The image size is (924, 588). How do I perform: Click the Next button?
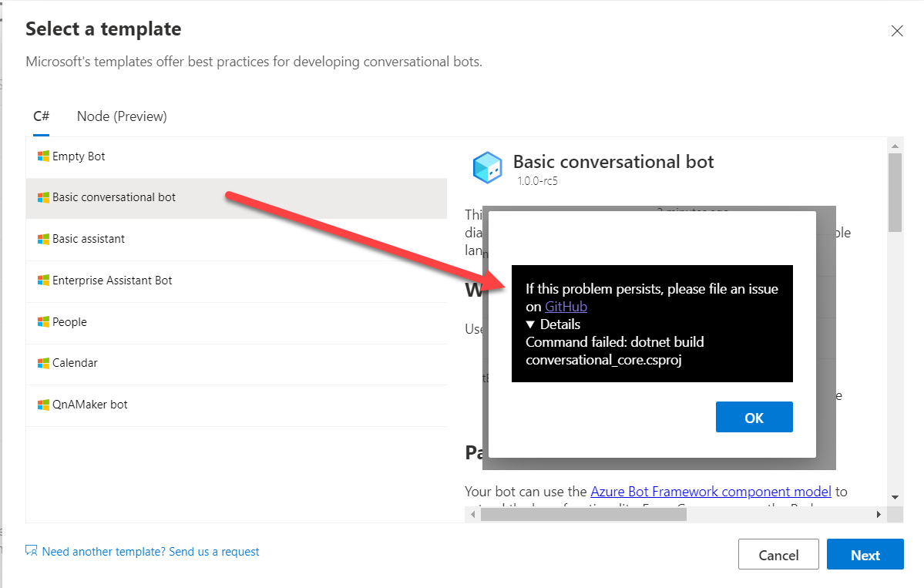tap(865, 554)
